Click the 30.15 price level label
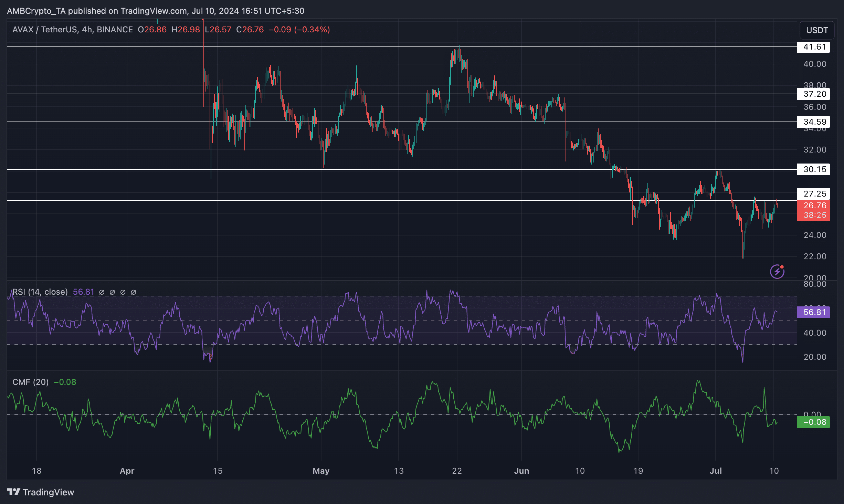The width and height of the screenshot is (844, 504). 813,169
